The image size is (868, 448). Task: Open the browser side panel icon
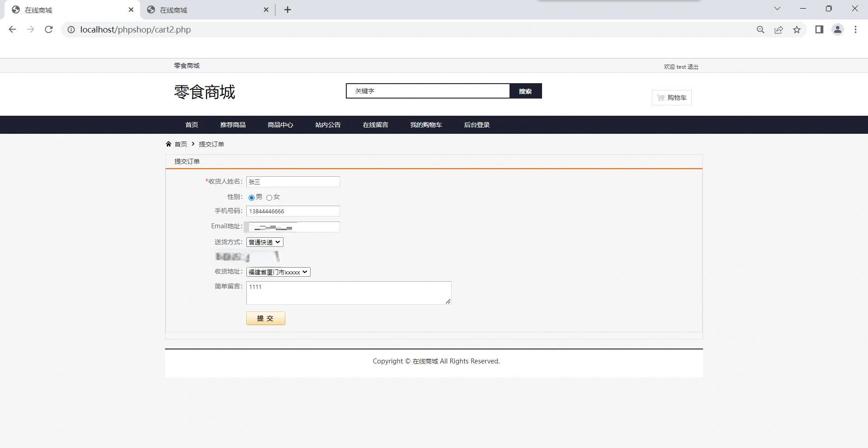[819, 29]
